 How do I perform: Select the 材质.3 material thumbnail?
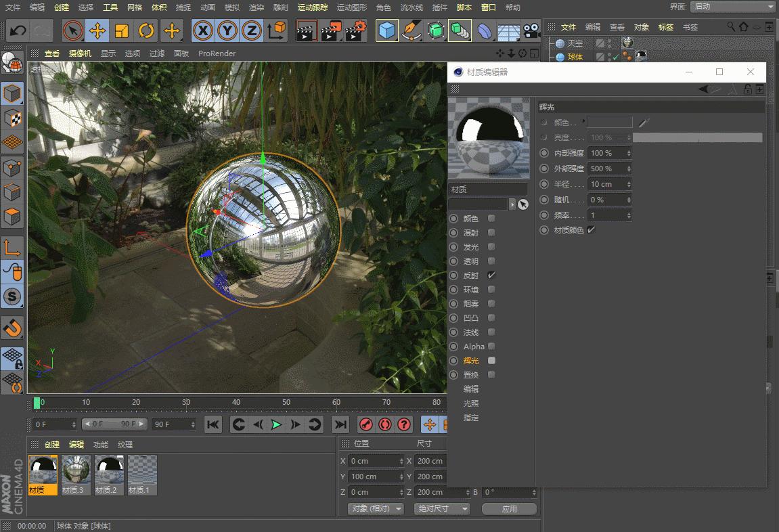(x=76, y=474)
